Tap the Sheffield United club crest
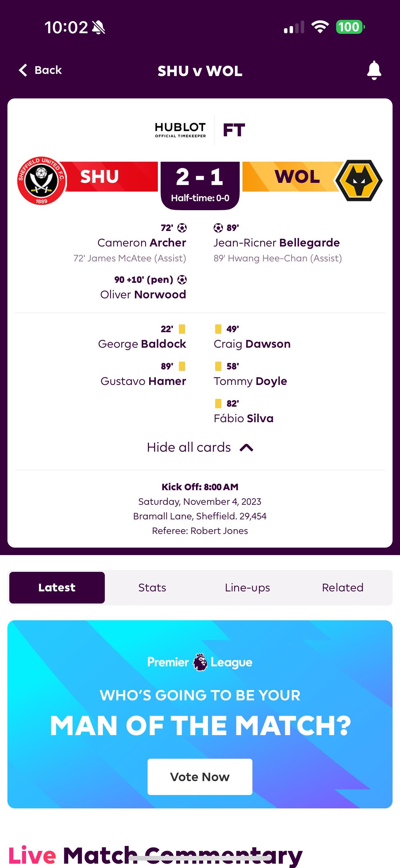The height and width of the screenshot is (868, 400). 42,181
